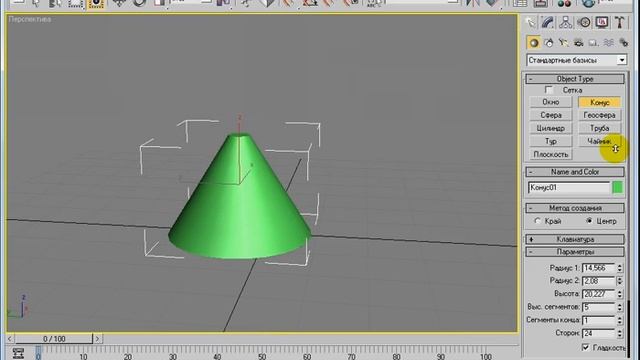Click the highlighted Конус button
Image resolution: width=640 pixels, height=360 pixels.
(599, 102)
